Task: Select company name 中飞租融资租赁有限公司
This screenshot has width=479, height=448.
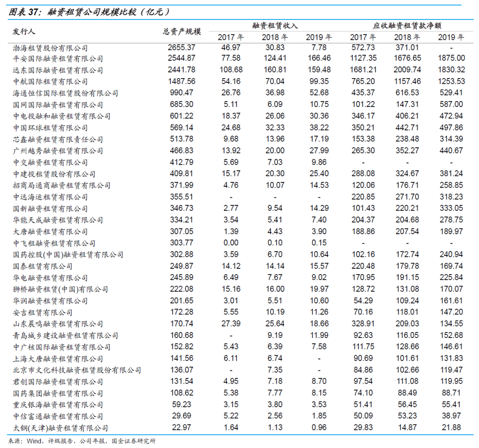Action: (54, 243)
